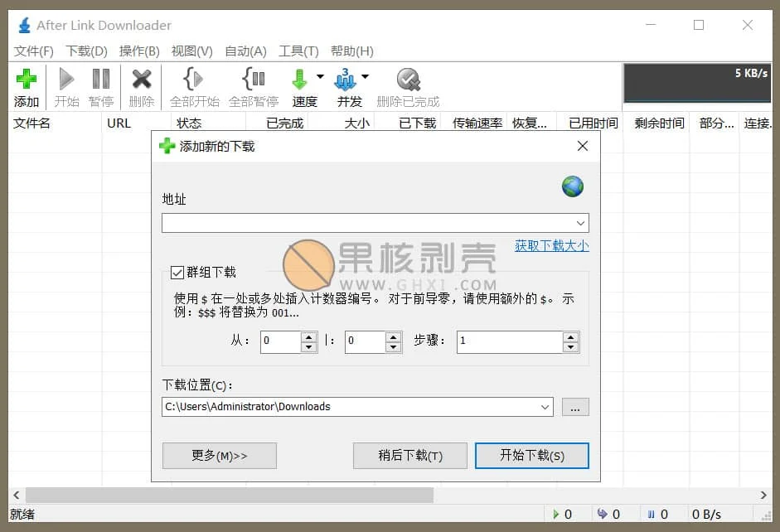Click the scroll-left arrow of the list

coord(17,496)
